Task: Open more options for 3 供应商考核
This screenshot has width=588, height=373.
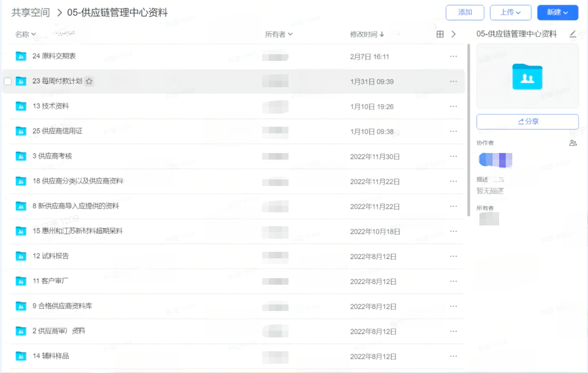Action: point(453,156)
